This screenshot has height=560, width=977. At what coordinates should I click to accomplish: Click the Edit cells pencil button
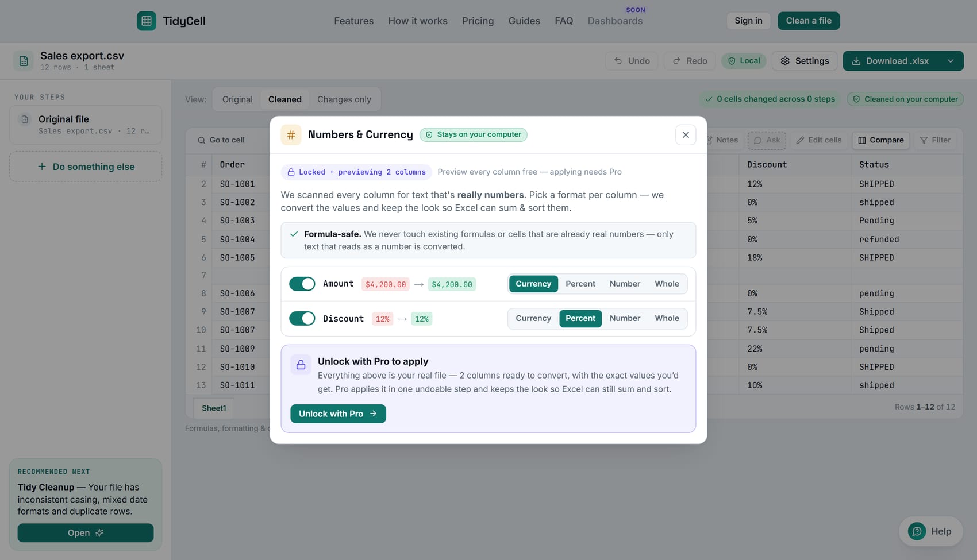818,140
